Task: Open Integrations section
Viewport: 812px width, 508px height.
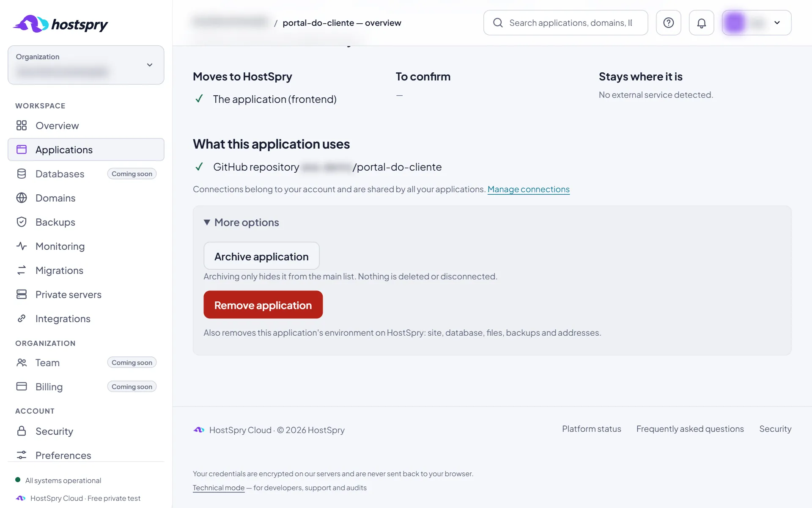Action: click(x=86, y=318)
